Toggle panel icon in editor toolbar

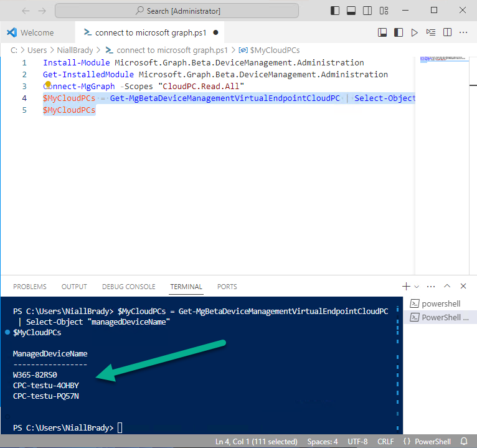pos(382,32)
